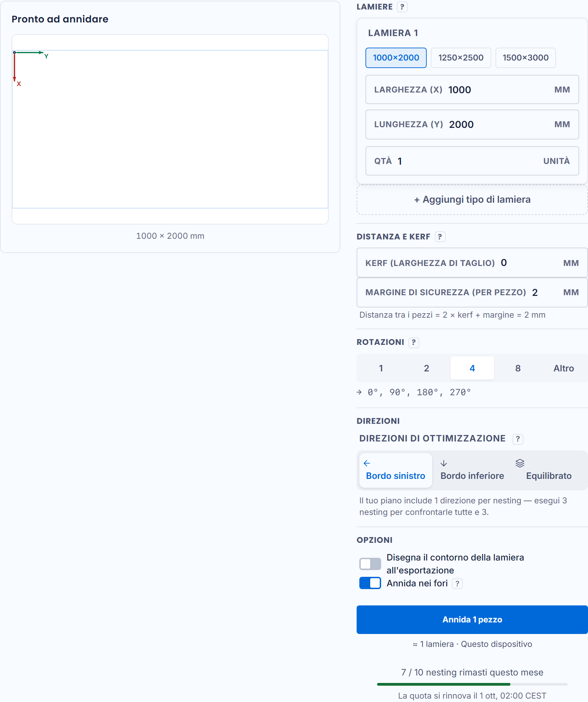588x702 pixels.
Task: Select the 1500×3000 sheet preset
Action: coord(525,58)
